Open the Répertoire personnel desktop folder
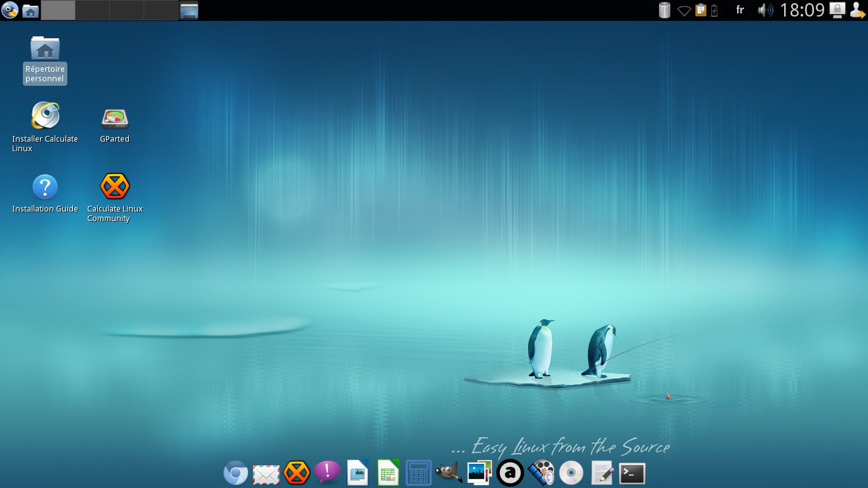This screenshot has width=868, height=488. point(45,60)
